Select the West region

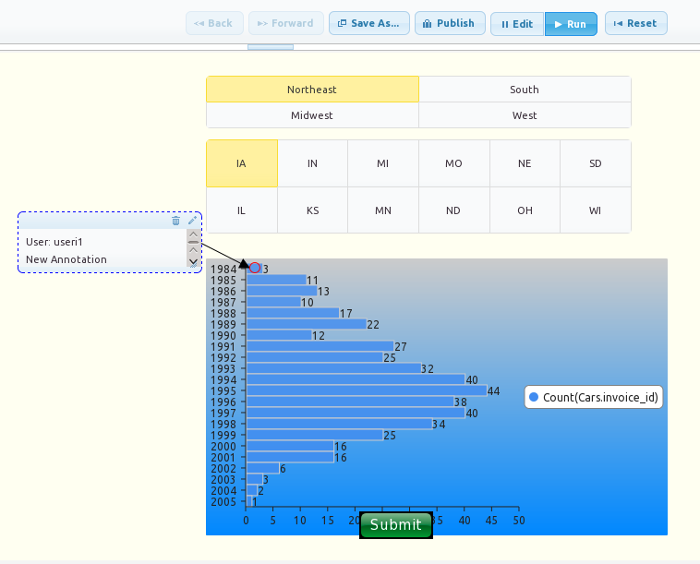pos(525,116)
